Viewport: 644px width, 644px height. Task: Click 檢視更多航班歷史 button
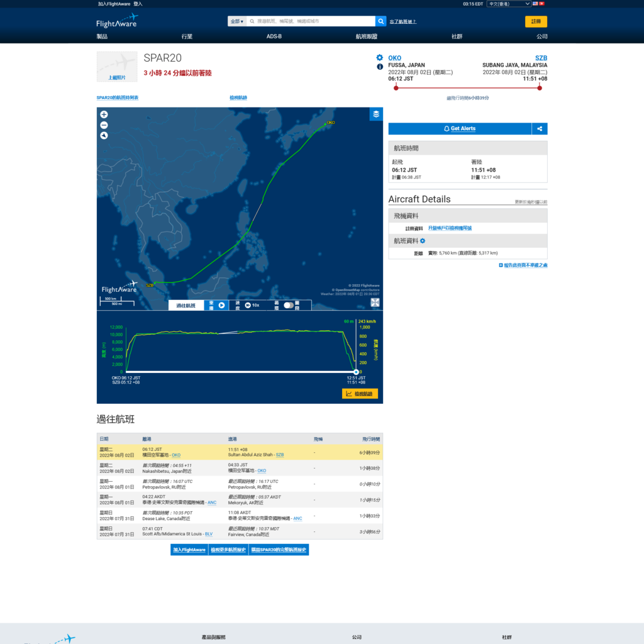(228, 550)
